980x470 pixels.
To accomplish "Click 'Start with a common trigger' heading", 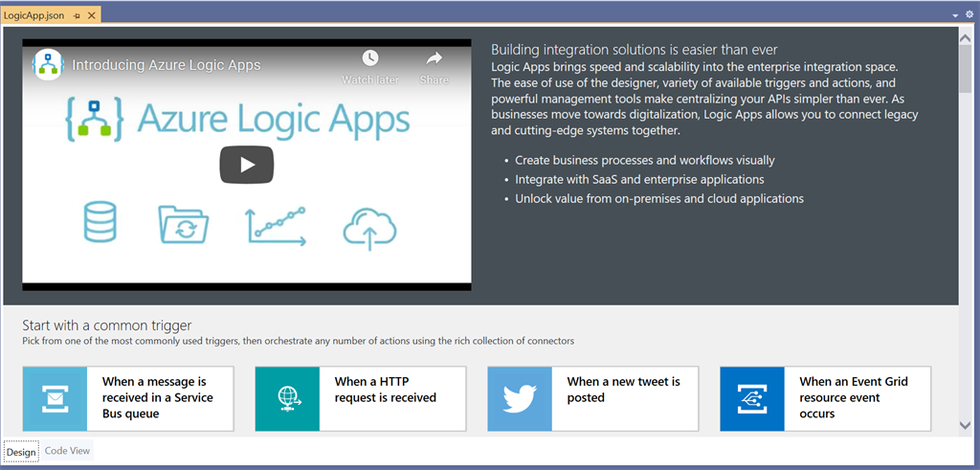I will (x=107, y=325).
